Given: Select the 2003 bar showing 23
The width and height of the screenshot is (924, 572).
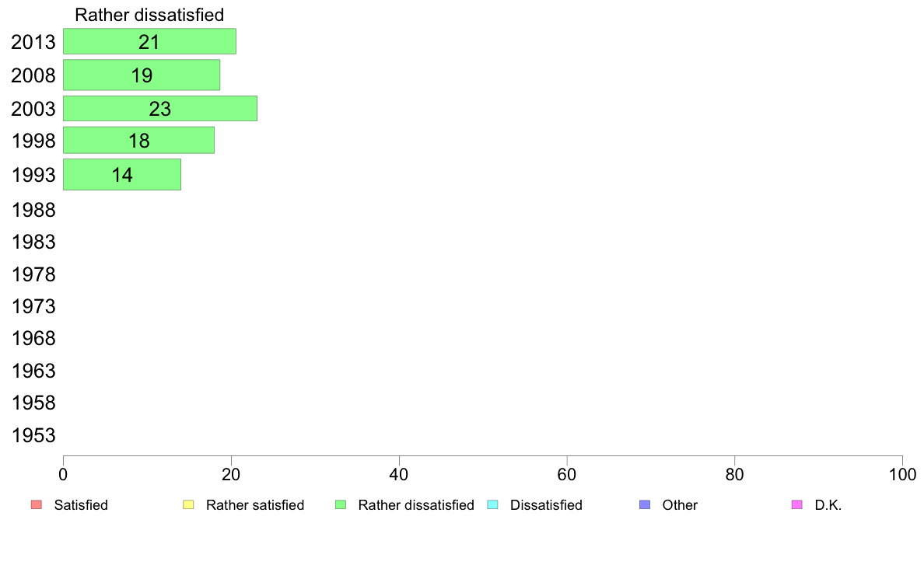Looking at the screenshot, I should pyautogui.click(x=159, y=109).
